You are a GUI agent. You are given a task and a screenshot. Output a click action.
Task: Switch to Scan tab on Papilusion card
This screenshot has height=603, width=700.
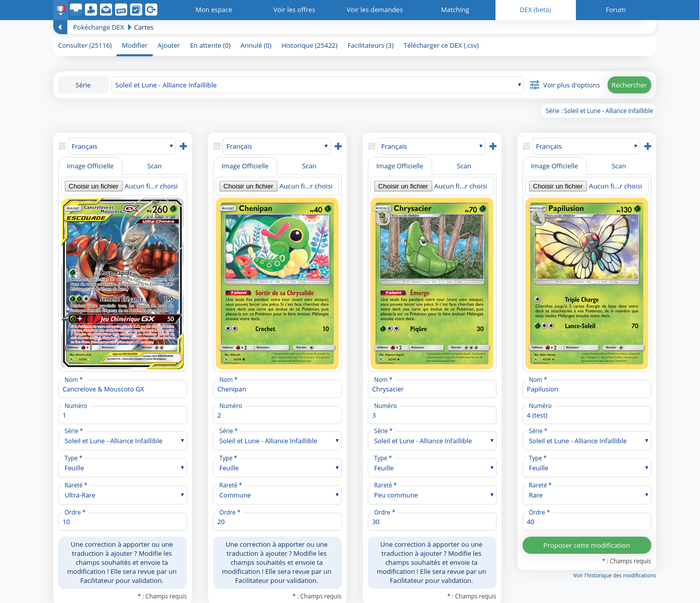pyautogui.click(x=619, y=166)
